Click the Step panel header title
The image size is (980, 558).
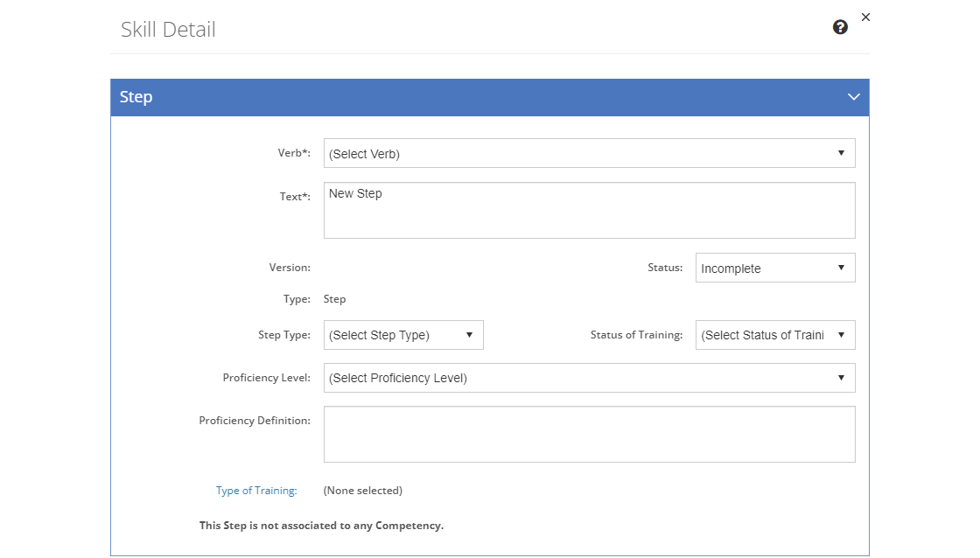click(x=136, y=97)
